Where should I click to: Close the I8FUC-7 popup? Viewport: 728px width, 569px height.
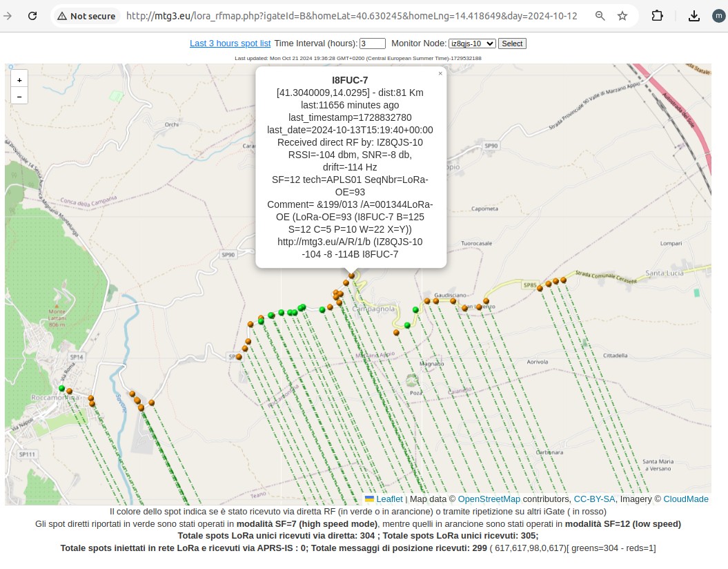(440, 73)
